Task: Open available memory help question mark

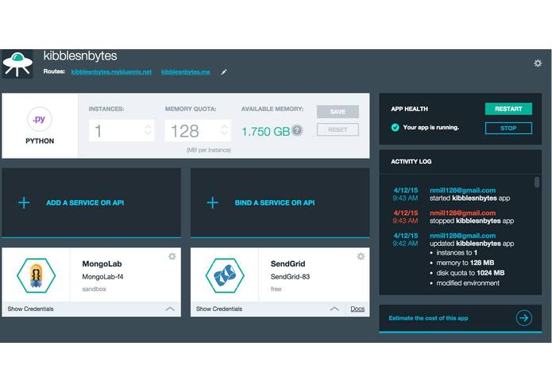Action: point(297,130)
